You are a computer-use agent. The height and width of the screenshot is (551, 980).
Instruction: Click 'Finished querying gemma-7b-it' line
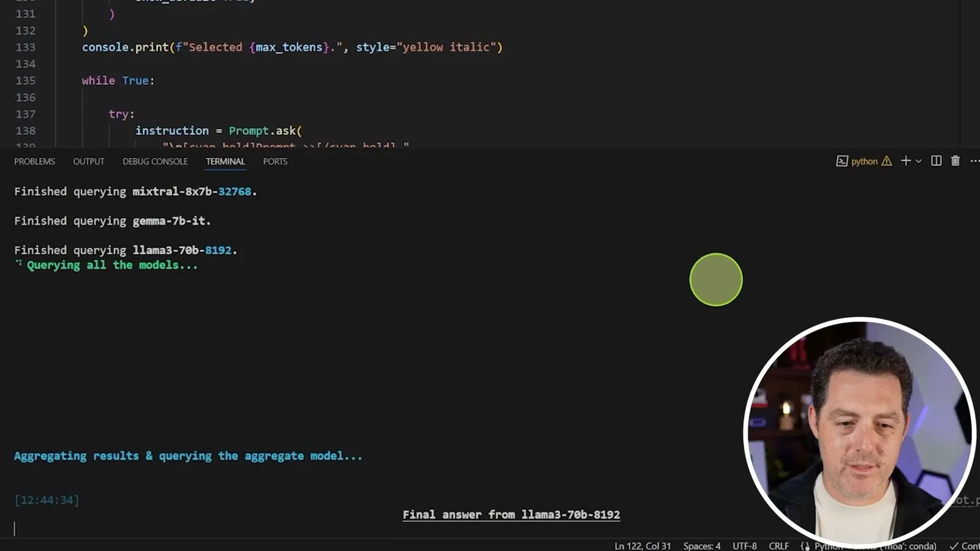pos(112,221)
